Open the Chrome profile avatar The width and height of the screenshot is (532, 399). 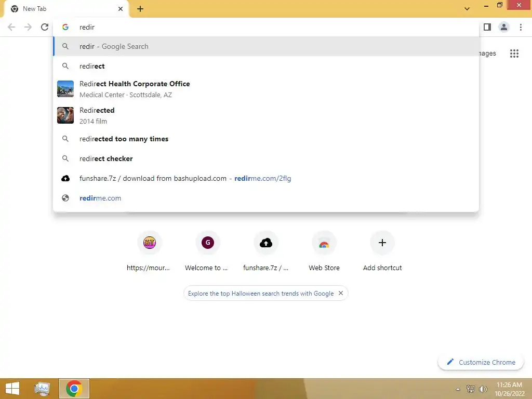[x=504, y=27]
